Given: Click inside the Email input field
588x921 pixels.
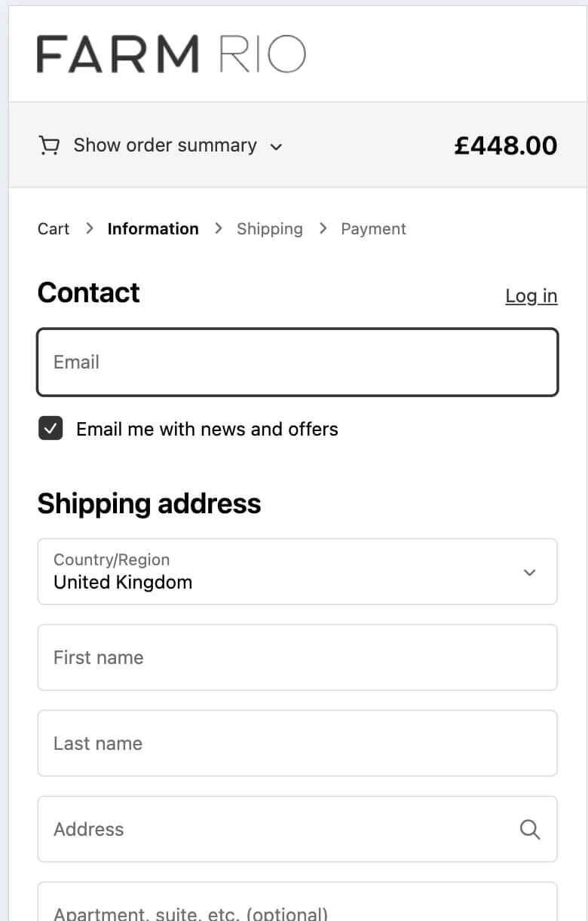Looking at the screenshot, I should pos(297,362).
